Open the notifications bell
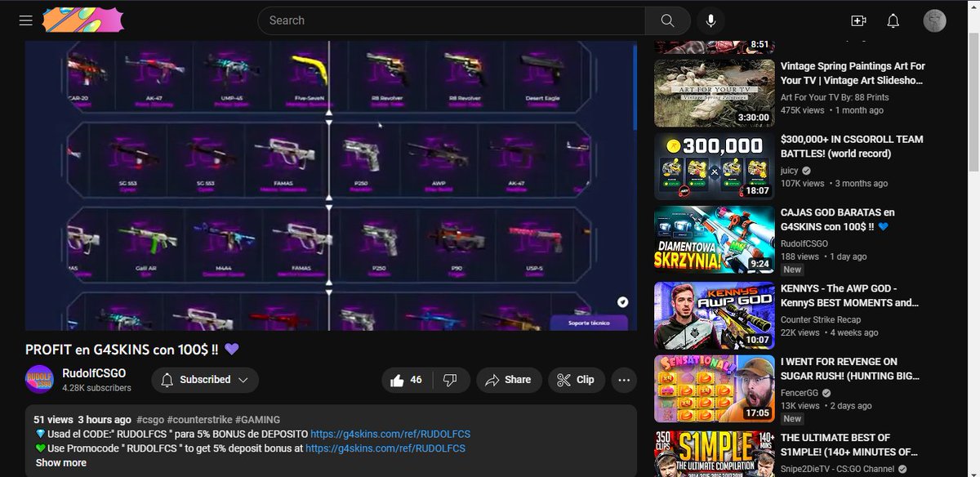Image resolution: width=980 pixels, height=477 pixels. point(893,20)
